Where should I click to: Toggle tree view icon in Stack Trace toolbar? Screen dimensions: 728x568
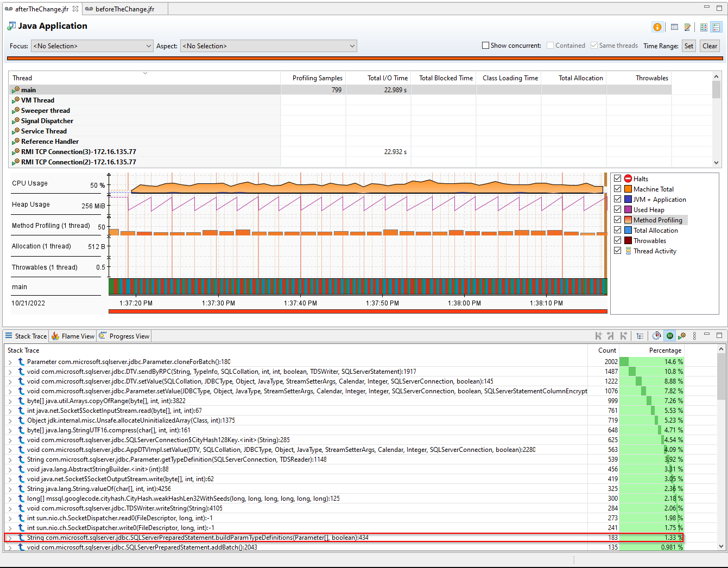click(640, 336)
